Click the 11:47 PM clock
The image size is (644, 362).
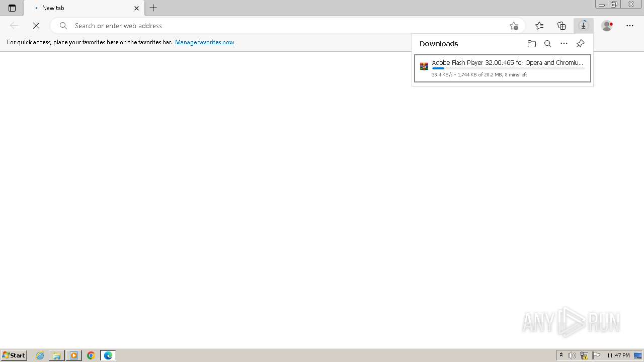(618, 355)
